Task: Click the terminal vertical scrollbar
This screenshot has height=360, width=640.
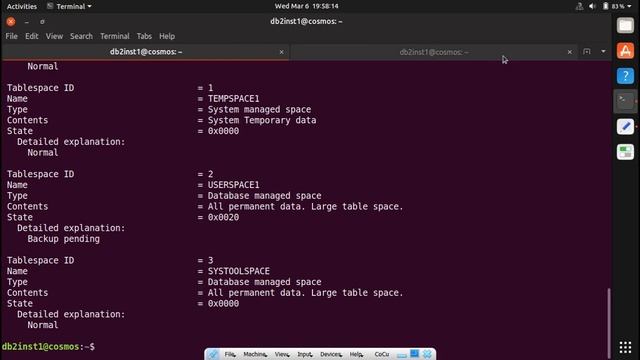Action: point(608,322)
